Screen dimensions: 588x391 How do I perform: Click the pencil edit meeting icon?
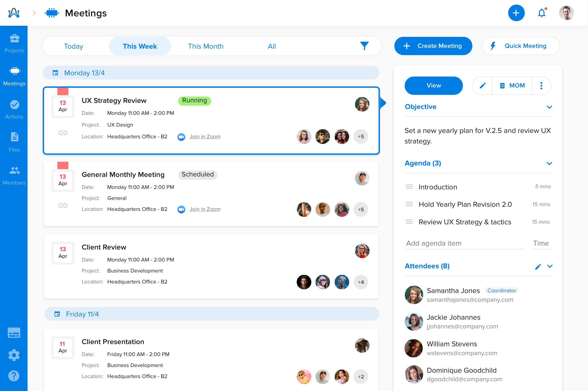pos(482,86)
